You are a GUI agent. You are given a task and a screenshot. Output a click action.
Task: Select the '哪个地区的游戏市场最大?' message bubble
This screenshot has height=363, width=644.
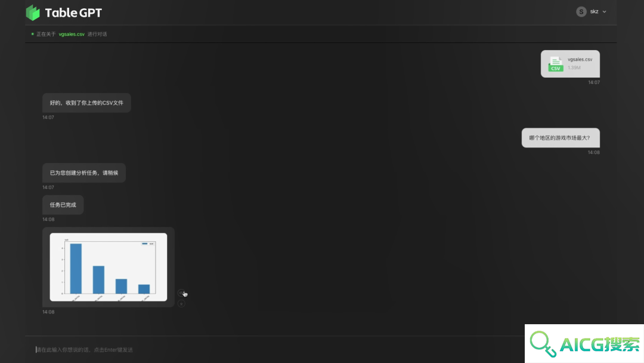click(x=561, y=138)
